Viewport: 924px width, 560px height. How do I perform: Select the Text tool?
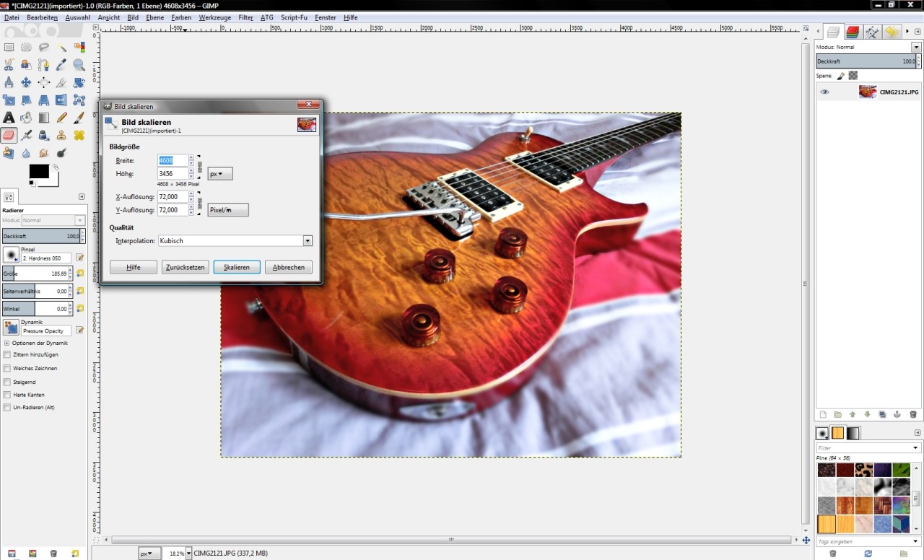pyautogui.click(x=9, y=118)
